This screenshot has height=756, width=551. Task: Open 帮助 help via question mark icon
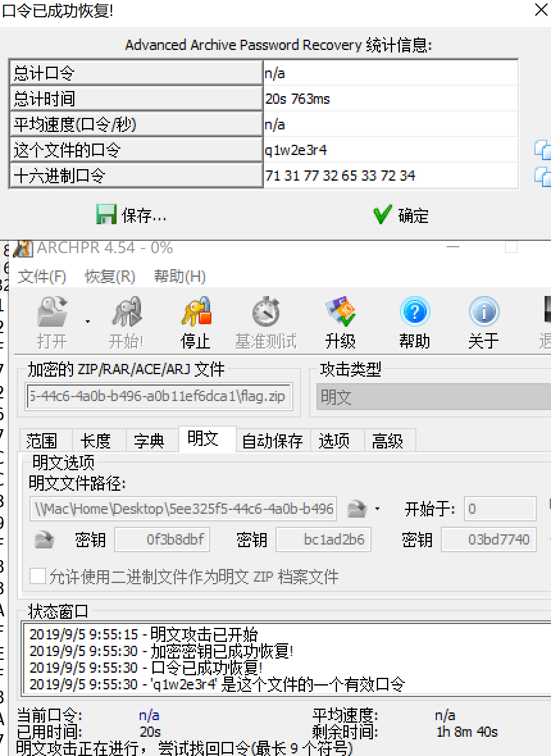point(415,312)
